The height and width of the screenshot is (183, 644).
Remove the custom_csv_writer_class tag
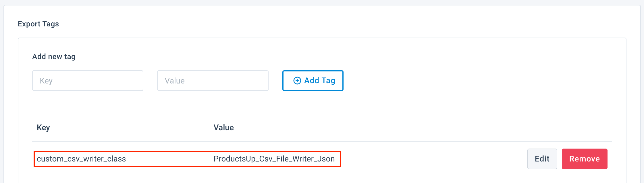pos(584,159)
